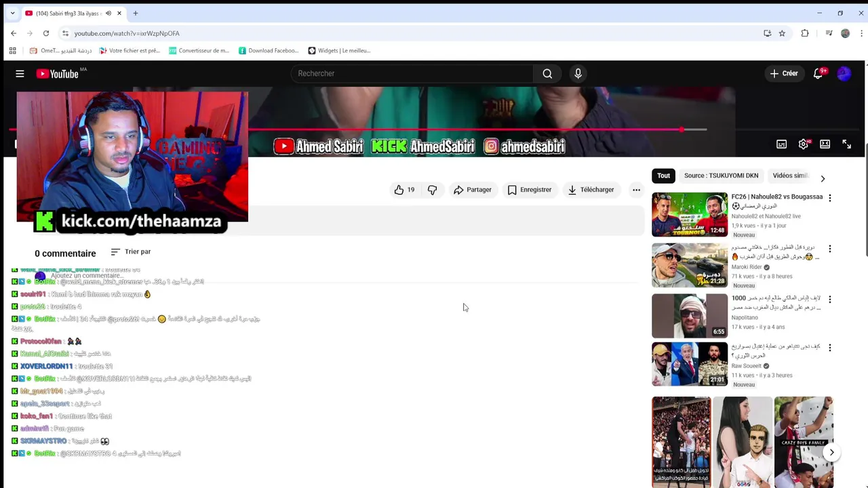Reload the page in Chrome
Image resolution: width=868 pixels, height=488 pixels.
46,33
